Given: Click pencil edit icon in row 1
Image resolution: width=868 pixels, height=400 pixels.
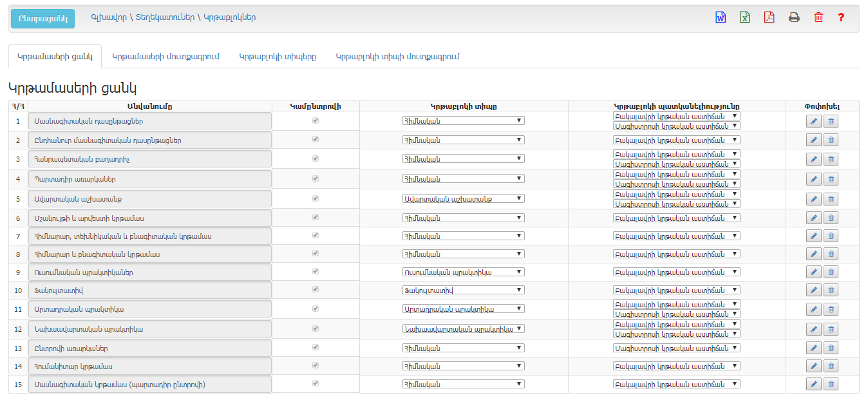Looking at the screenshot, I should tap(813, 121).
